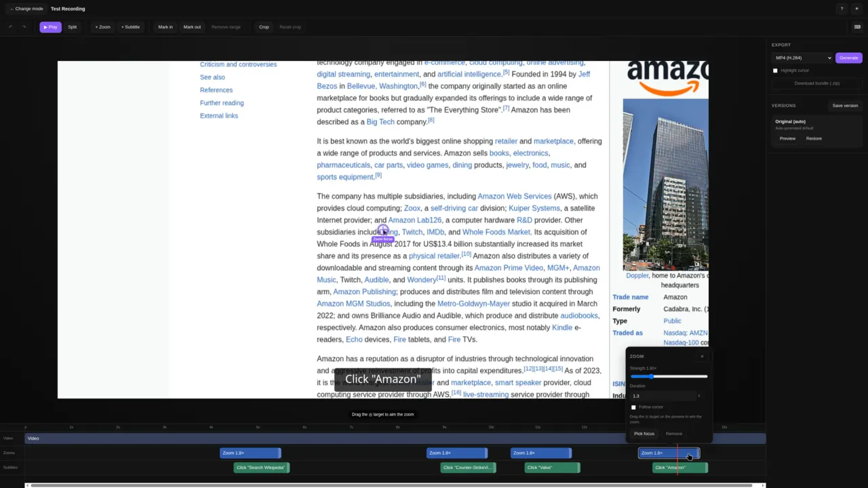
Task: Click the Generate export button
Action: click(849, 58)
